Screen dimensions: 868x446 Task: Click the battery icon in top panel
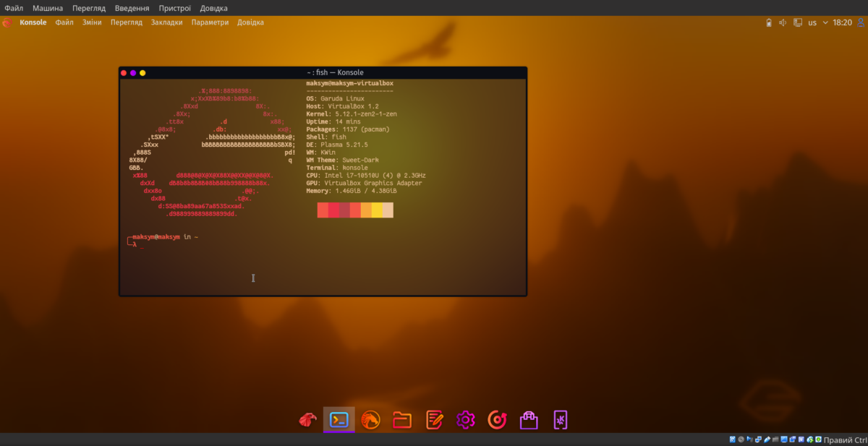[769, 22]
